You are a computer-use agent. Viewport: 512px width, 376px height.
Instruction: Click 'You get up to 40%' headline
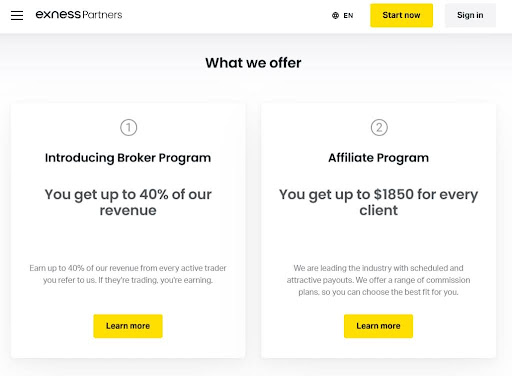pyautogui.click(x=128, y=202)
